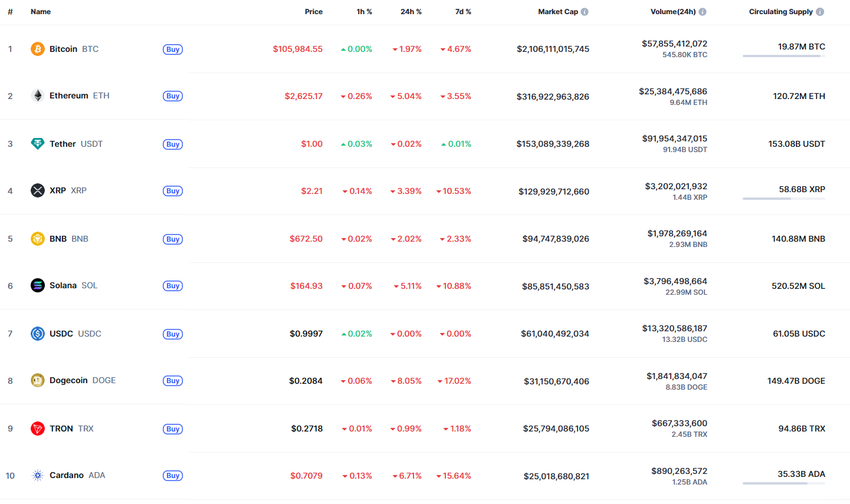Screen dimensions: 850x504
Task: Click Cardano's 24h change 6.71%
Action: (x=408, y=476)
